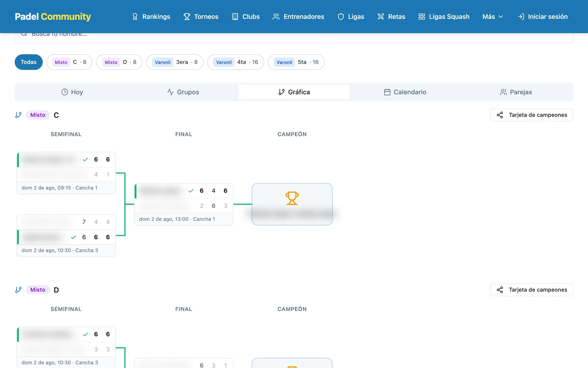This screenshot has height=368, width=588.
Task: Click the Mixto tag of category D
Action: [x=38, y=290]
